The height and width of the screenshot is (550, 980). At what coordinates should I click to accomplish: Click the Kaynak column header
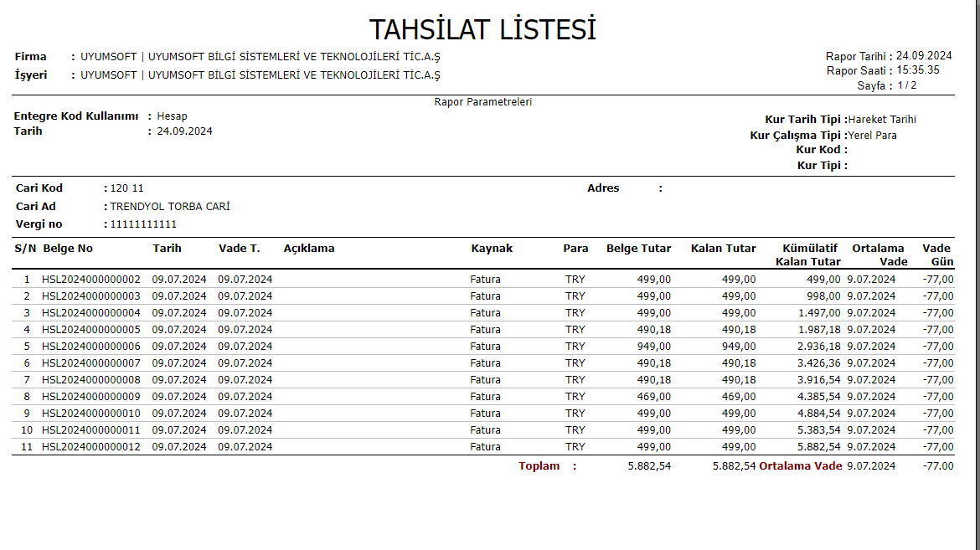click(x=492, y=248)
